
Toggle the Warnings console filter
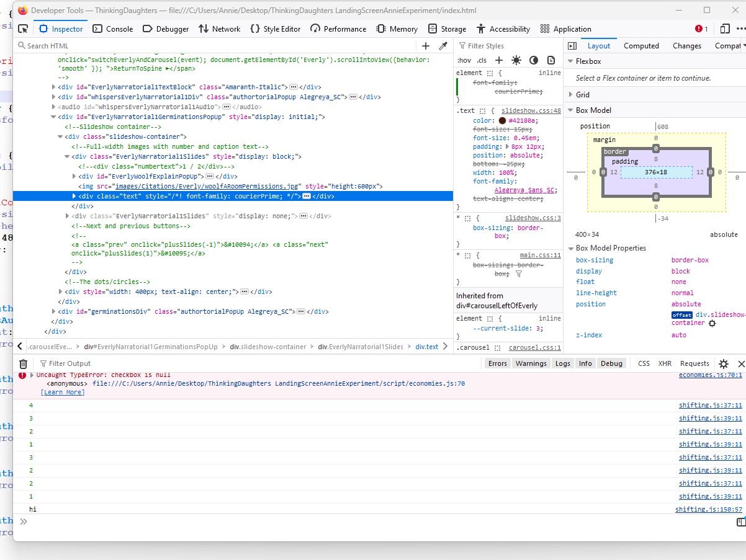pyautogui.click(x=531, y=363)
